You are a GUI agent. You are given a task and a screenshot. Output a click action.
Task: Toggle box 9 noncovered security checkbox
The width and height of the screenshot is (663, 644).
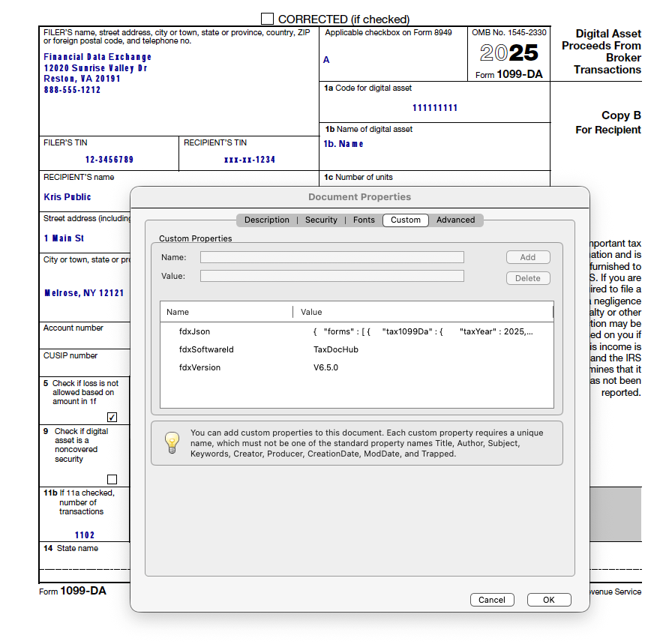[x=112, y=479]
